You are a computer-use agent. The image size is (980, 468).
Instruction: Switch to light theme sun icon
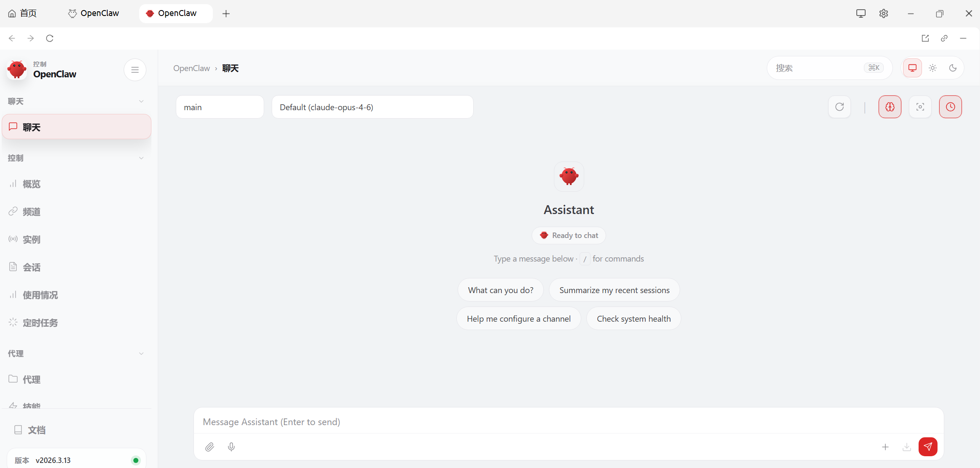coord(933,68)
